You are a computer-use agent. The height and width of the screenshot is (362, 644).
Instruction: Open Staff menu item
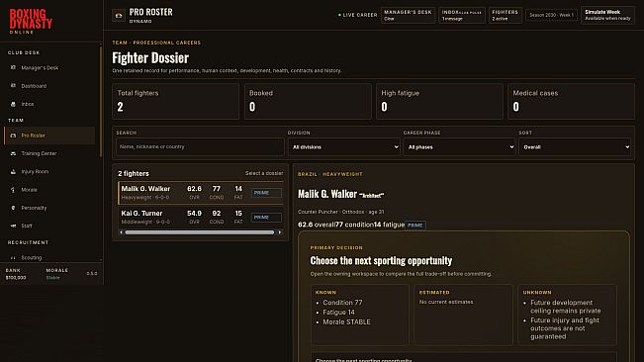tap(49, 226)
